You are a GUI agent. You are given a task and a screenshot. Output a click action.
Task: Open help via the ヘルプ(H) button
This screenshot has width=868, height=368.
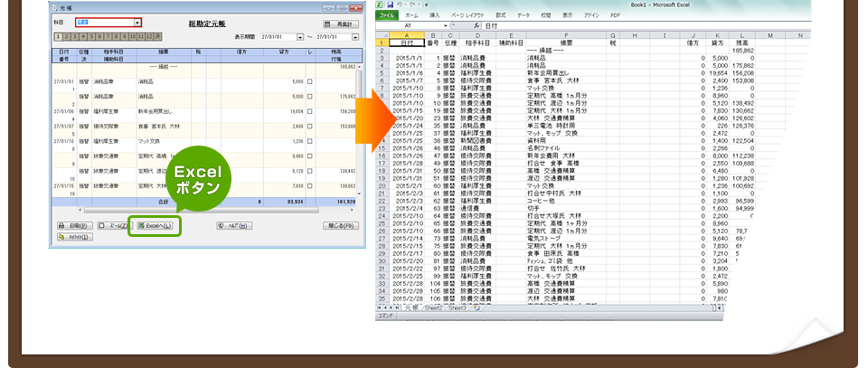point(233,225)
